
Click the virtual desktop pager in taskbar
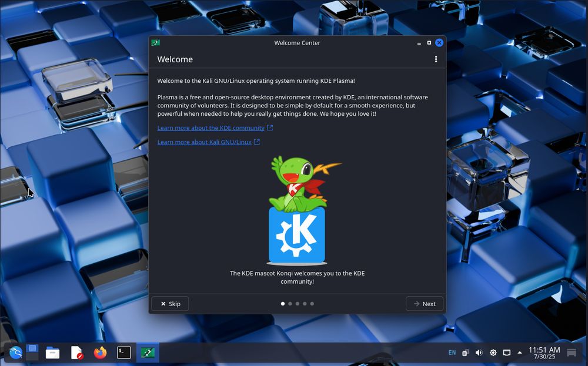click(x=32, y=352)
